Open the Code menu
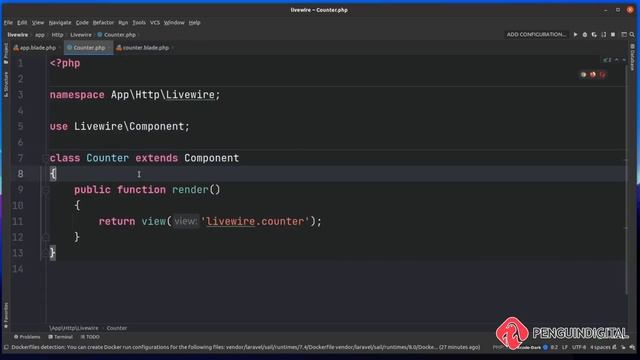Image resolution: width=640 pixels, height=360 pixels. pyautogui.click(x=82, y=22)
